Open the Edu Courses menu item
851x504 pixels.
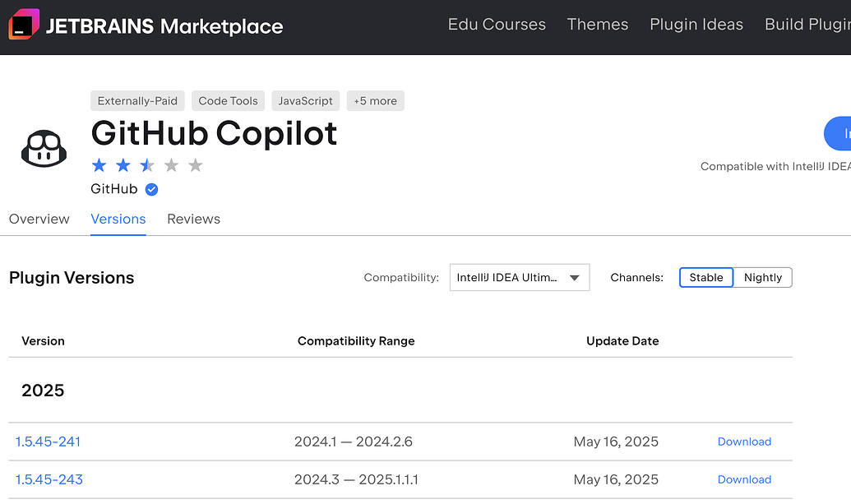[x=497, y=25]
